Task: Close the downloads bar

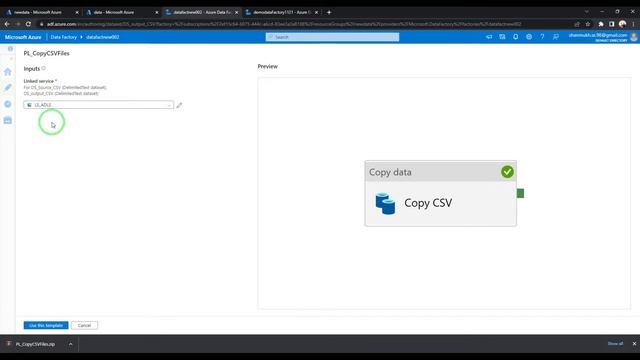Action: coord(634,344)
